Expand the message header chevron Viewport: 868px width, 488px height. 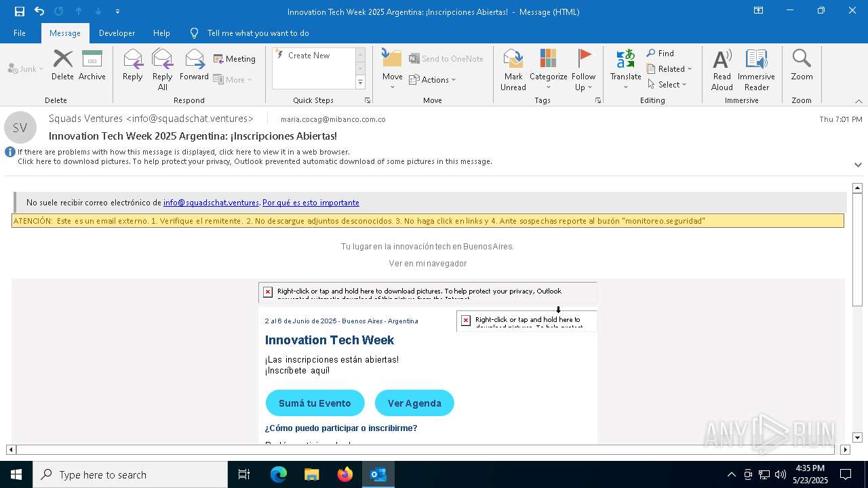click(858, 165)
